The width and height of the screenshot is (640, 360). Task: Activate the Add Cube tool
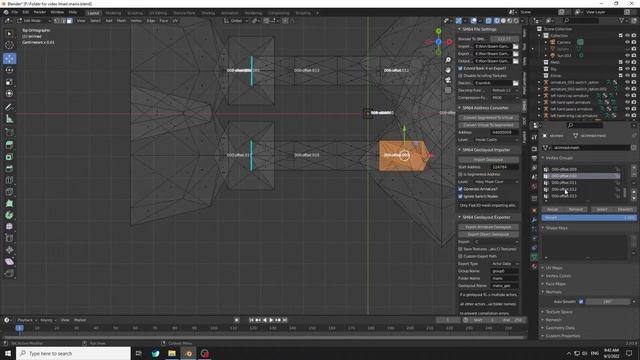9,132
